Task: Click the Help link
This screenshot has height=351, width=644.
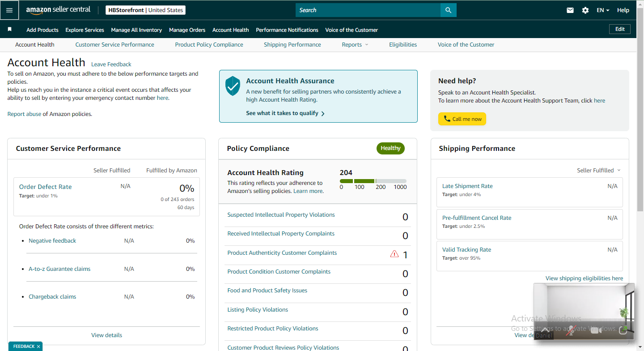Action: pos(623,10)
